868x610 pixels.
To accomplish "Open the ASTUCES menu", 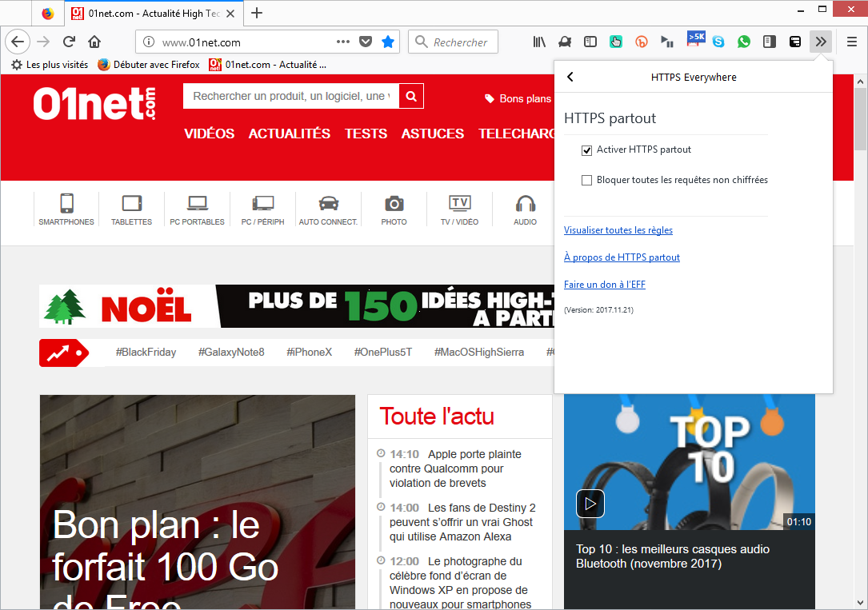I will (x=433, y=134).
